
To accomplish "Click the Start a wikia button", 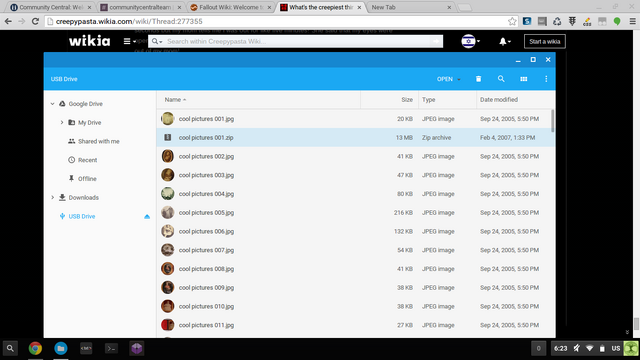I will pos(544,41).
